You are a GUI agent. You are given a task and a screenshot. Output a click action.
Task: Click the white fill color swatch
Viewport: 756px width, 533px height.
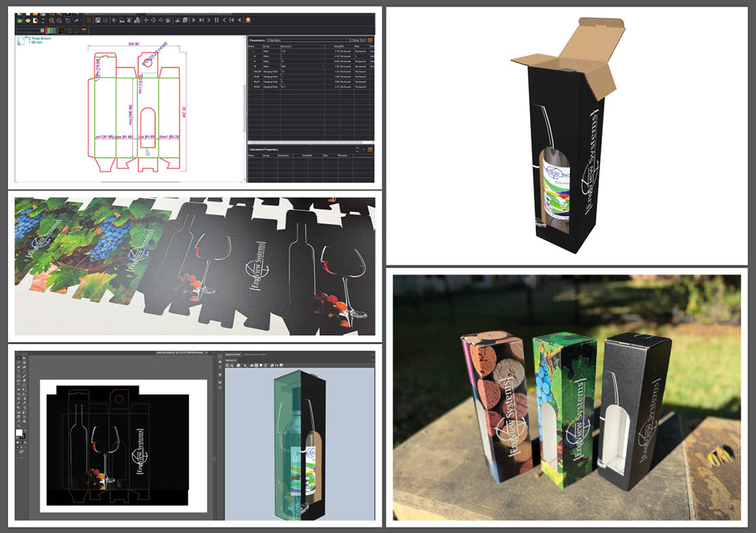click(x=19, y=433)
